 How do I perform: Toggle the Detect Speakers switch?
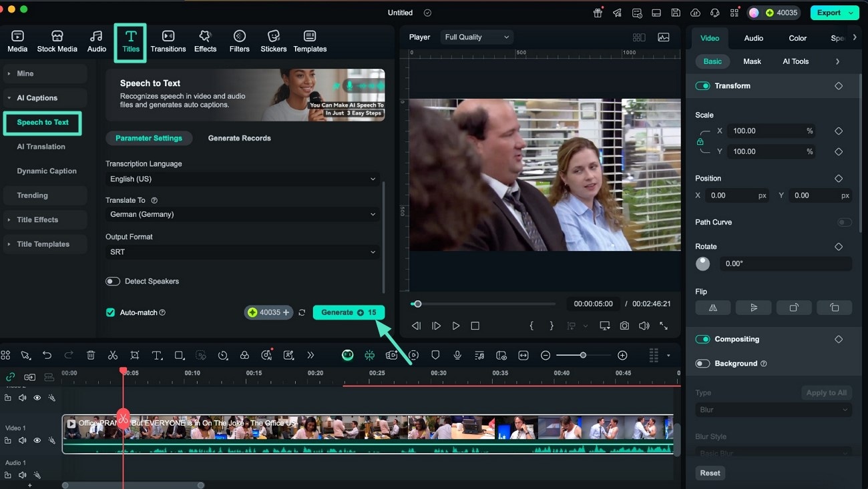click(113, 282)
